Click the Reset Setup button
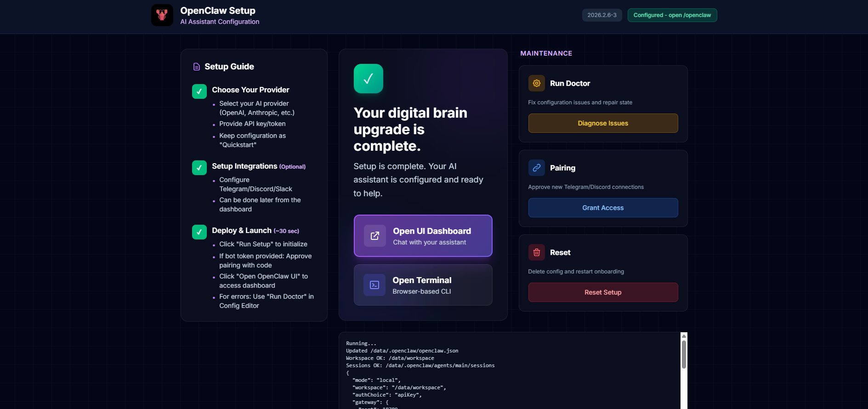868x409 pixels. point(603,292)
